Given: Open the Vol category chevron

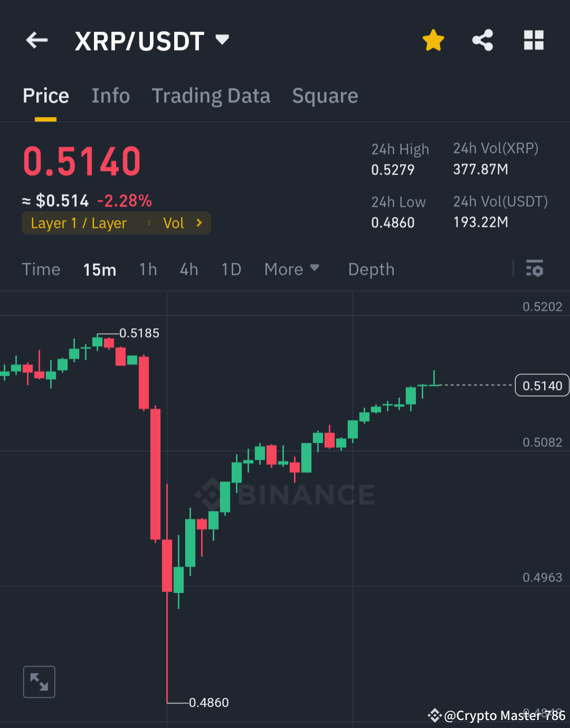Looking at the screenshot, I should click(x=183, y=223).
